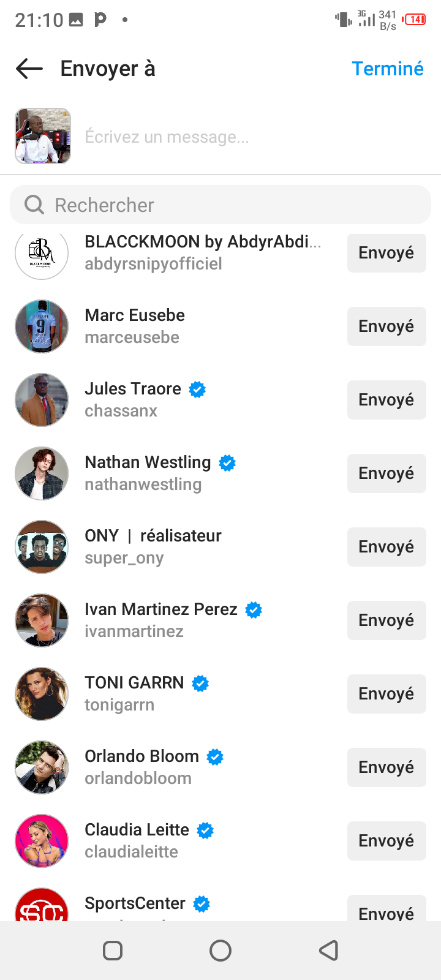Tap Envoyé for BLACCKMOON by AbdyrAbdi
Image resolution: width=441 pixels, height=980 pixels.
coord(386,253)
